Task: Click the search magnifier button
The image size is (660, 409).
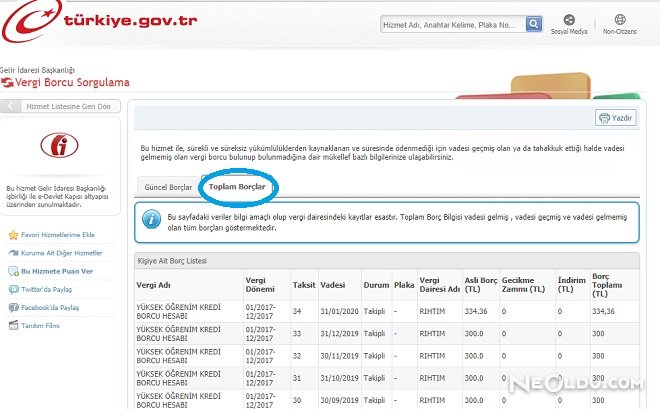Action: [534, 23]
